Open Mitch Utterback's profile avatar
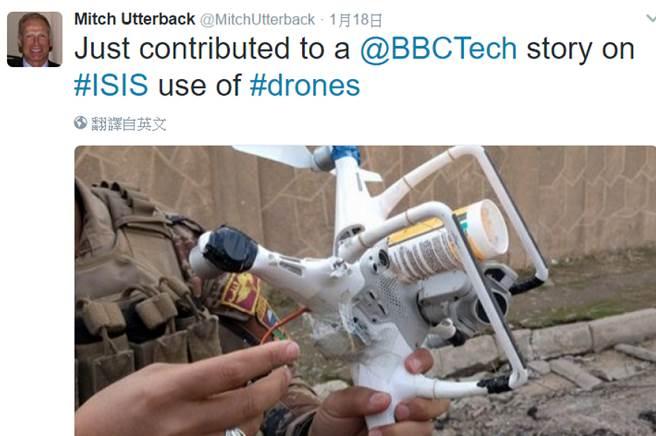This screenshot has height=436, width=656. [x=35, y=39]
